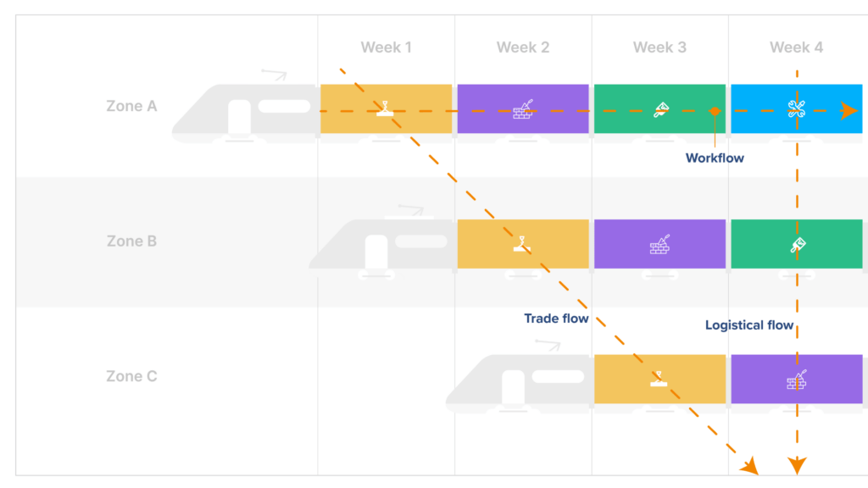Select the Zone A row label
This screenshot has height=488, width=868.
click(x=131, y=107)
